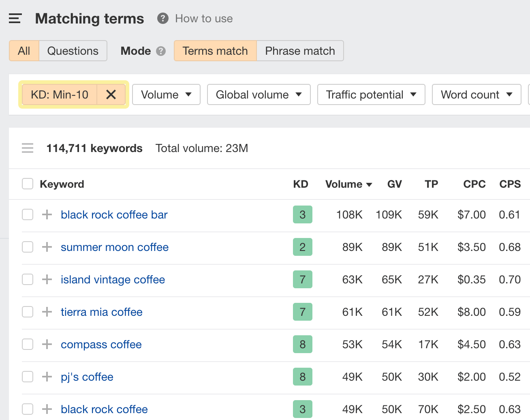Open the 'summer moon coffee' keyword link
Viewport: 530px width, 420px height.
point(115,247)
